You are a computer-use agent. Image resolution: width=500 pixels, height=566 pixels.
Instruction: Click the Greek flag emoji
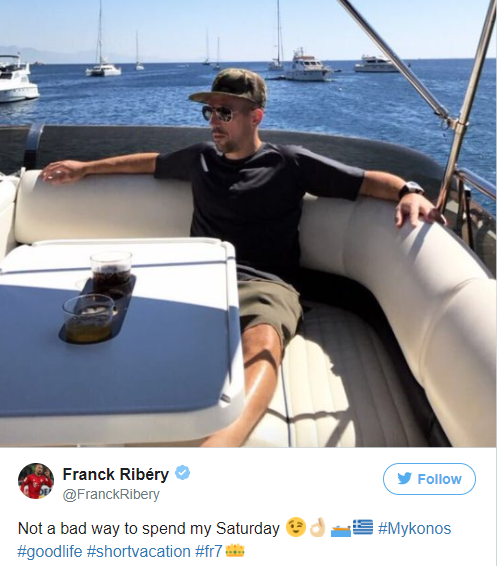pos(363,528)
